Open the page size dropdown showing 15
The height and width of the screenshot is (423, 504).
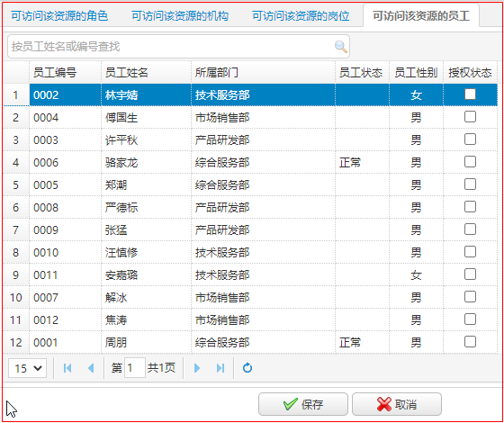point(27,368)
